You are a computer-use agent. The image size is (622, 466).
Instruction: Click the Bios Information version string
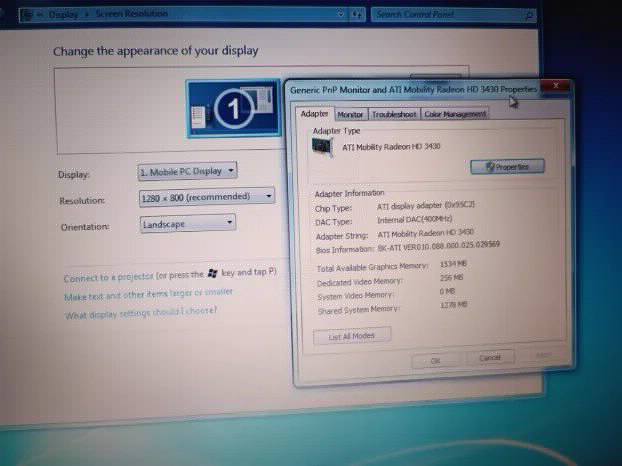click(438, 246)
